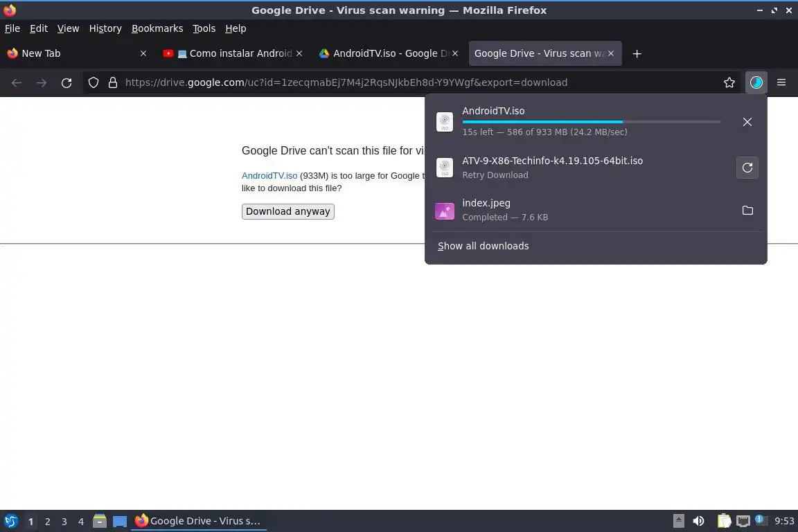Bookmark this page with the star
Screen dimensions: 798x532
point(729,82)
